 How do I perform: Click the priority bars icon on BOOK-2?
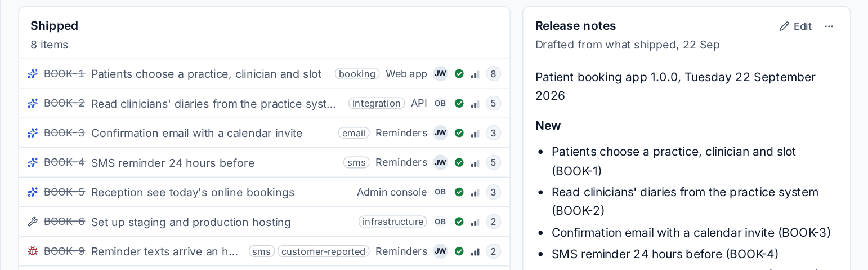click(475, 103)
